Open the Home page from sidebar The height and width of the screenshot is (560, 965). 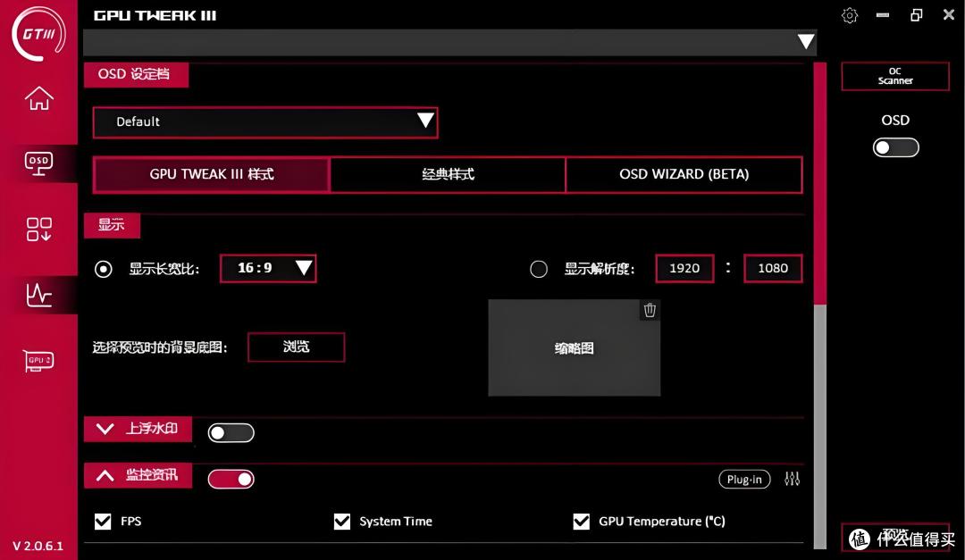(38, 98)
